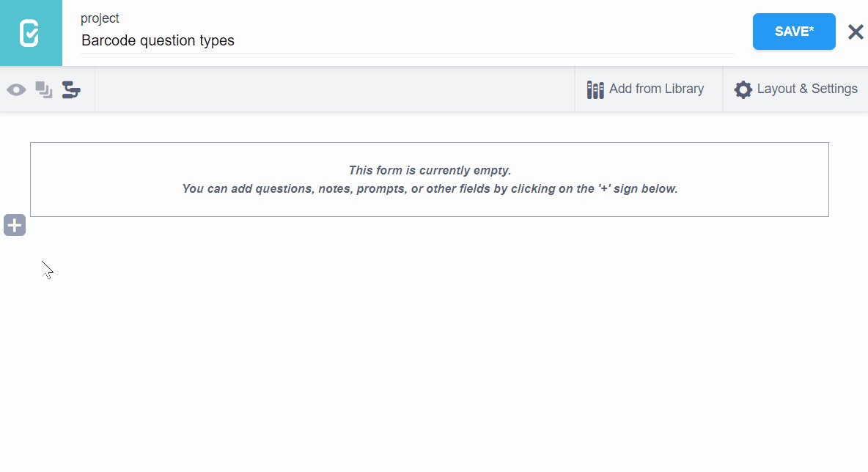Click the KoboToolbox logo icon
The width and height of the screenshot is (868, 472).
click(30, 33)
